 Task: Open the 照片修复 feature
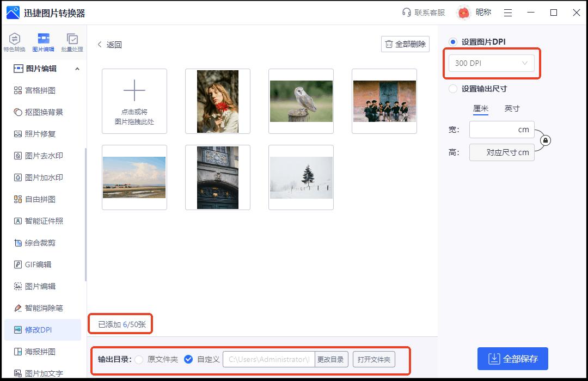39,133
